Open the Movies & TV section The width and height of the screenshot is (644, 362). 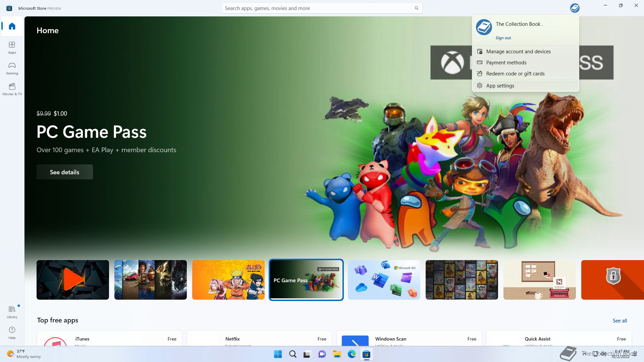[x=12, y=89]
